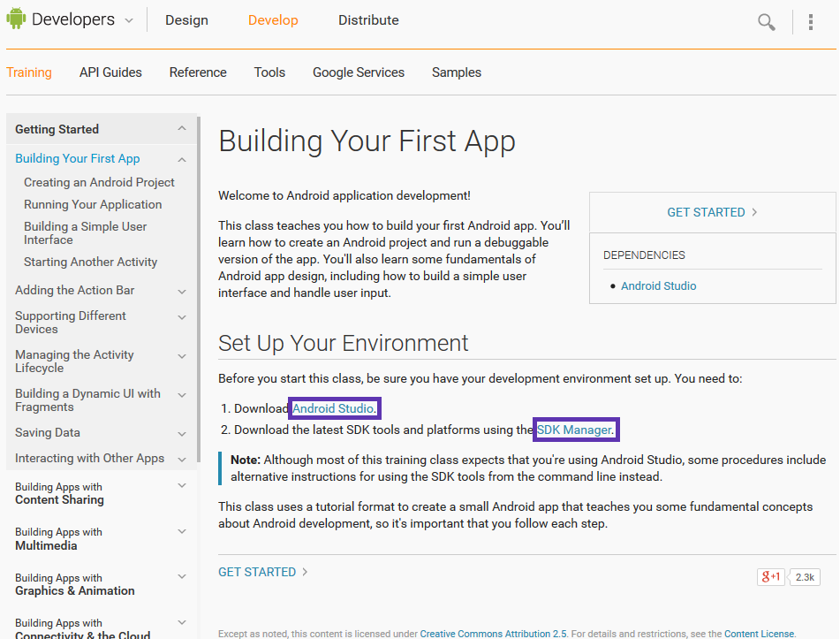Viewport: 840px width, 639px height.
Task: Select the API Guides tab
Action: pos(110,72)
